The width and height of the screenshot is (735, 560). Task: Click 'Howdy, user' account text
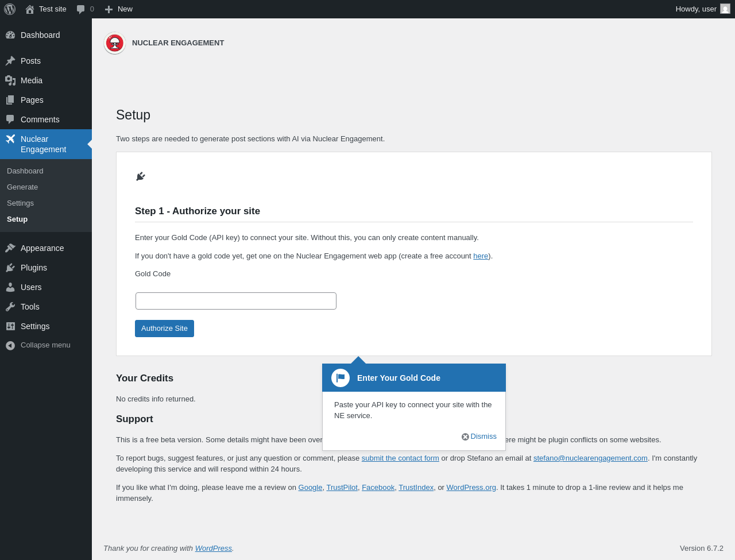696,9
